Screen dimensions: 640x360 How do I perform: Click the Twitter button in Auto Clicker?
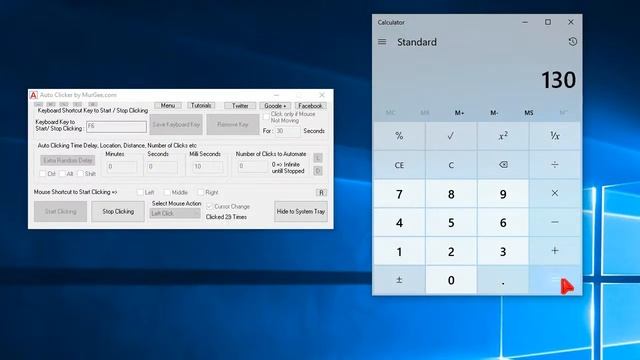(240, 106)
